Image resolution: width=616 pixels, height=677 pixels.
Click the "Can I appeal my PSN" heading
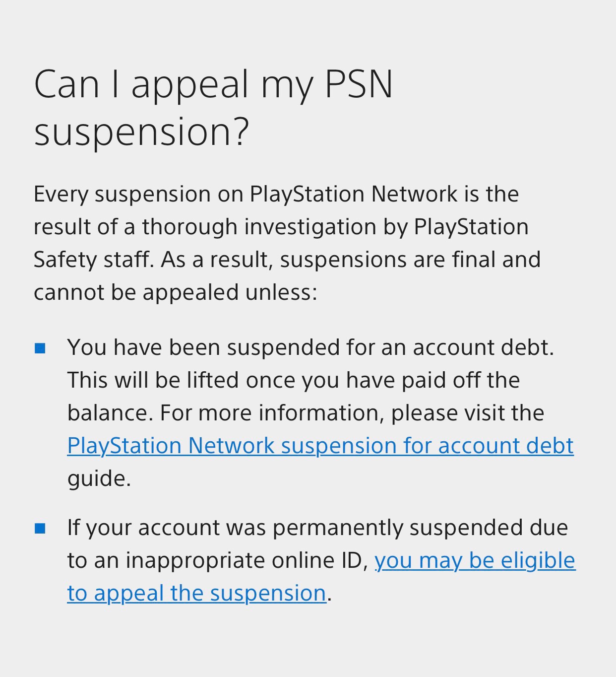coord(213,84)
